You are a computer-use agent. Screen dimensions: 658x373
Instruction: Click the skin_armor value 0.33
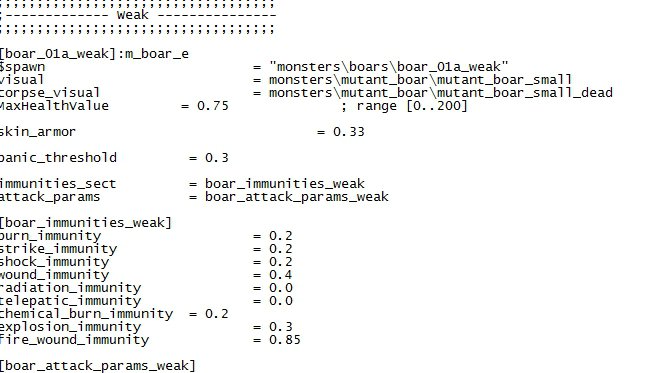click(349, 132)
